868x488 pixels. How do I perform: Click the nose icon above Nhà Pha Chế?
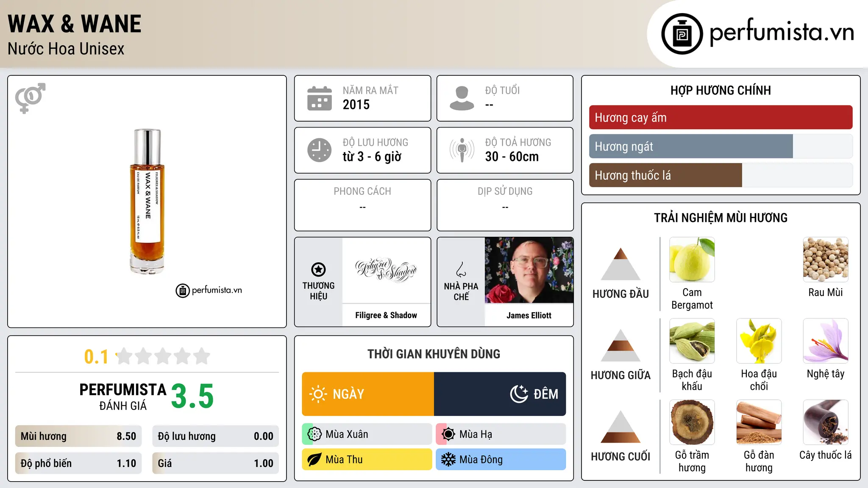click(461, 269)
